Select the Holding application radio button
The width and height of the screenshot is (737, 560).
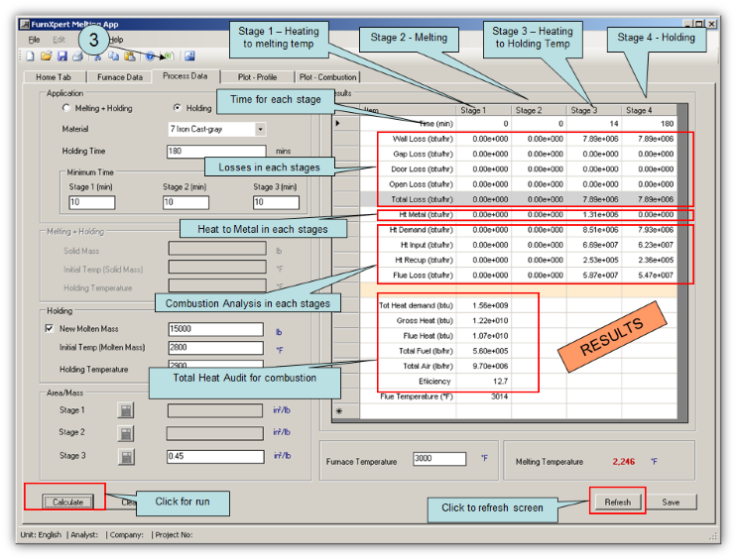coord(178,108)
